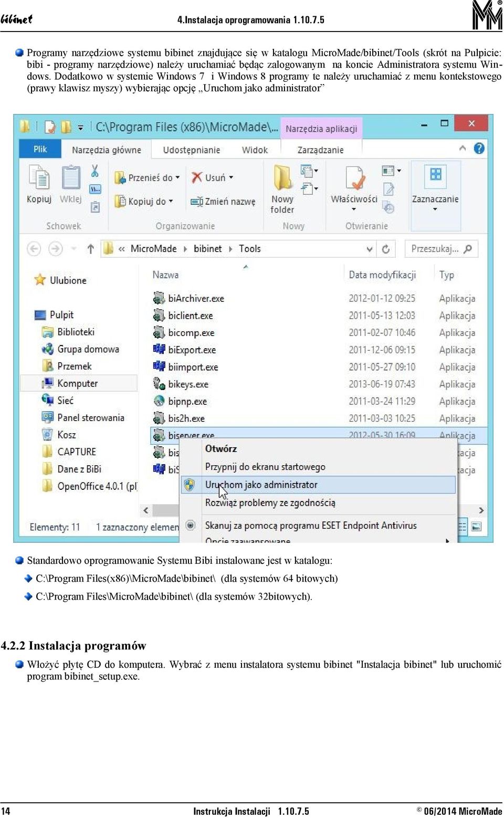Click the ESET antivirus scan icon
The image size is (504, 818).
point(191,525)
